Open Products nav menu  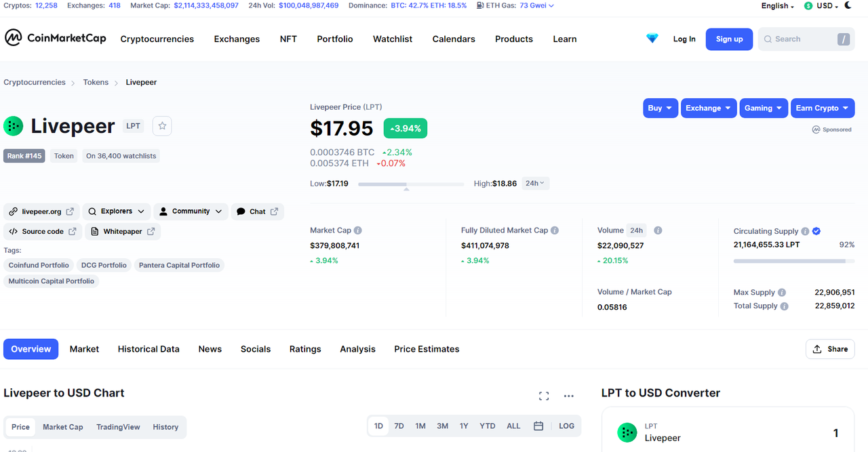coord(514,39)
